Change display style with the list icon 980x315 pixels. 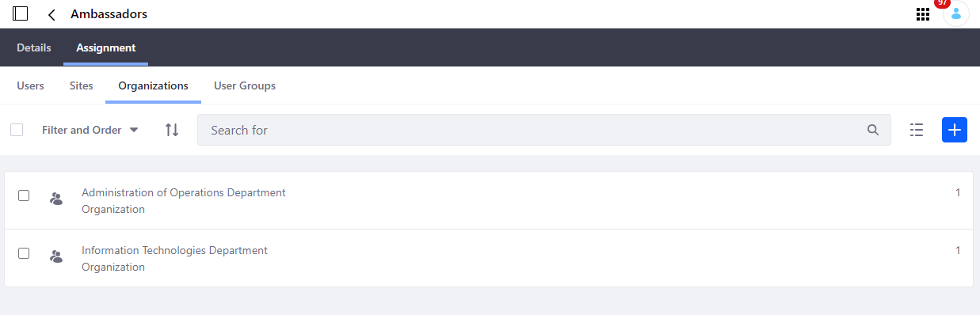tap(917, 130)
